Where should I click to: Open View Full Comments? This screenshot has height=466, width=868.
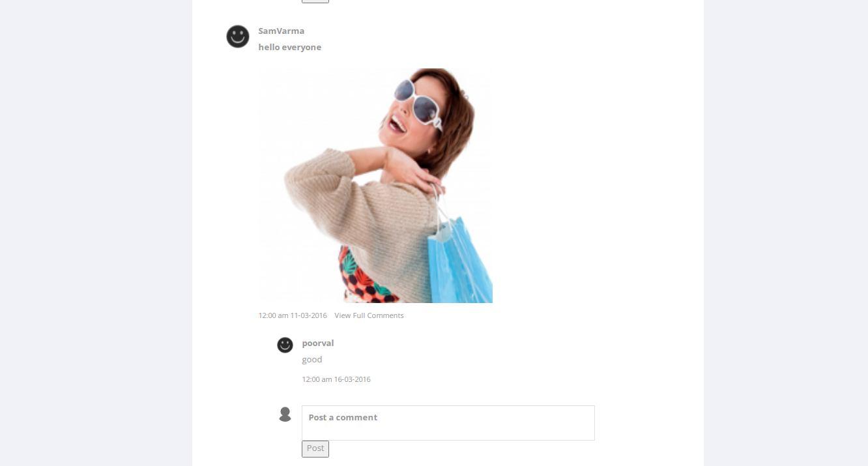[369, 315]
